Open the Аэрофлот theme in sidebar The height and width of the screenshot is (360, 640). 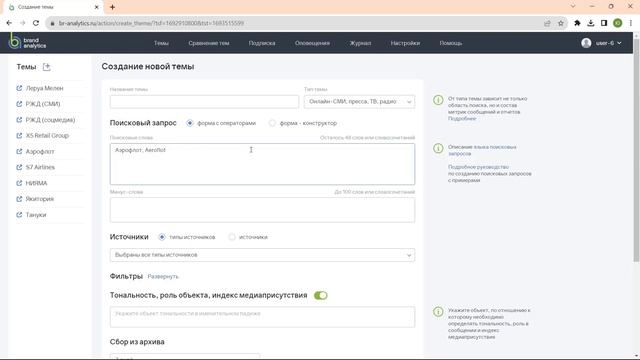click(40, 151)
